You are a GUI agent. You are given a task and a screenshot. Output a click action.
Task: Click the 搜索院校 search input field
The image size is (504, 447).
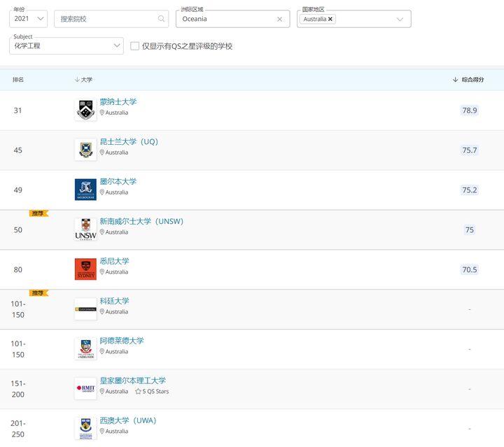point(111,19)
